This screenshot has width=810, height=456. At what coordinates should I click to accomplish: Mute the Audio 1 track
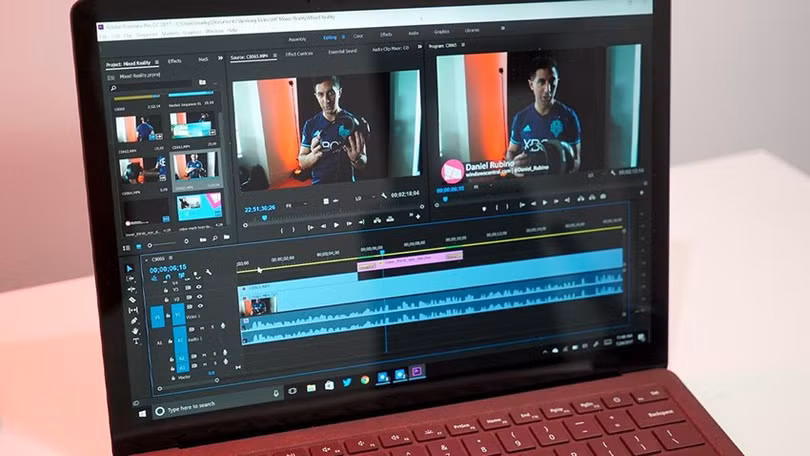(202, 328)
